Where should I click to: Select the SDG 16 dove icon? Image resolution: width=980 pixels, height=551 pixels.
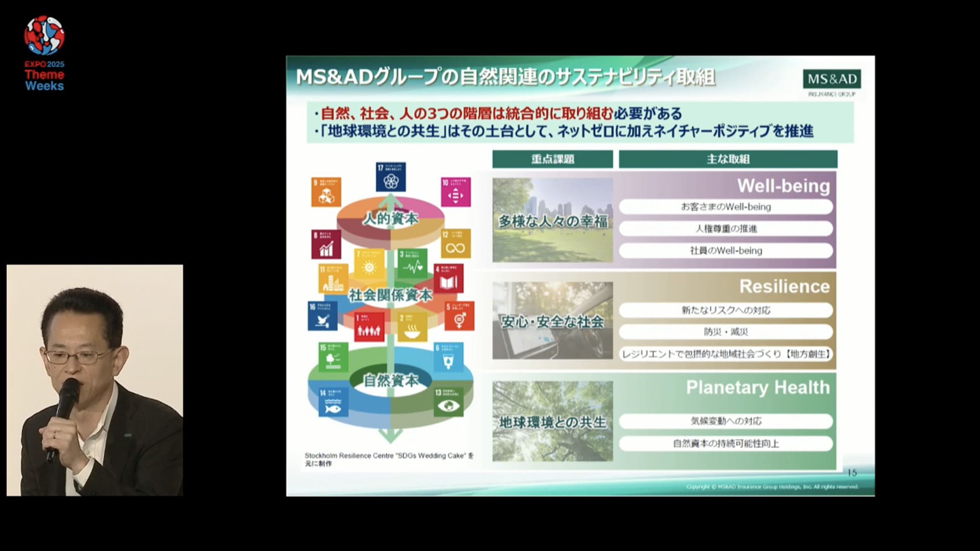(322, 316)
